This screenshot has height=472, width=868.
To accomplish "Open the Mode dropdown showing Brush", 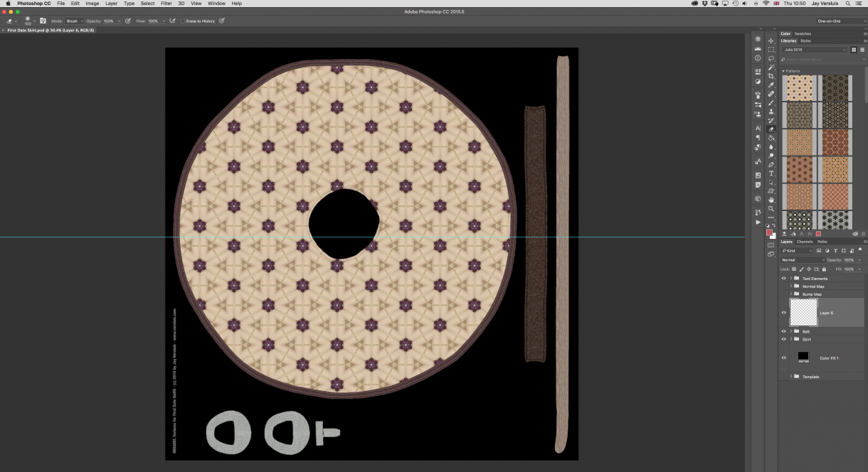I will click(73, 21).
